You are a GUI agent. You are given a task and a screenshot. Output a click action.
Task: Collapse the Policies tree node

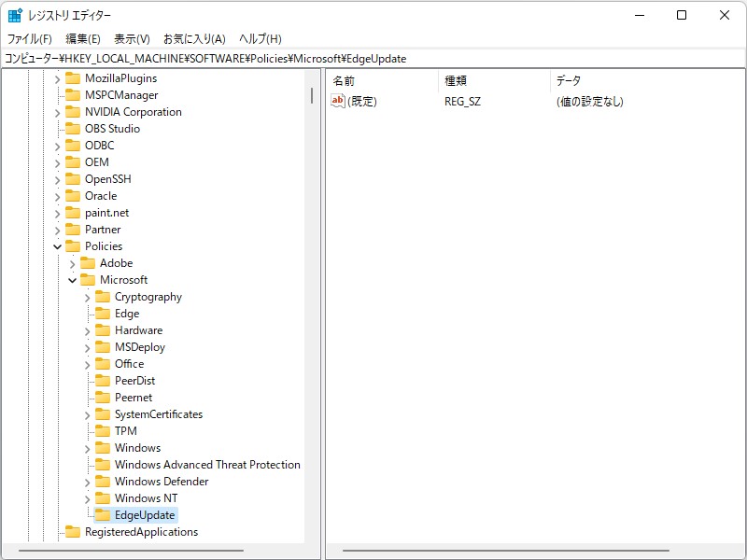[x=56, y=245]
